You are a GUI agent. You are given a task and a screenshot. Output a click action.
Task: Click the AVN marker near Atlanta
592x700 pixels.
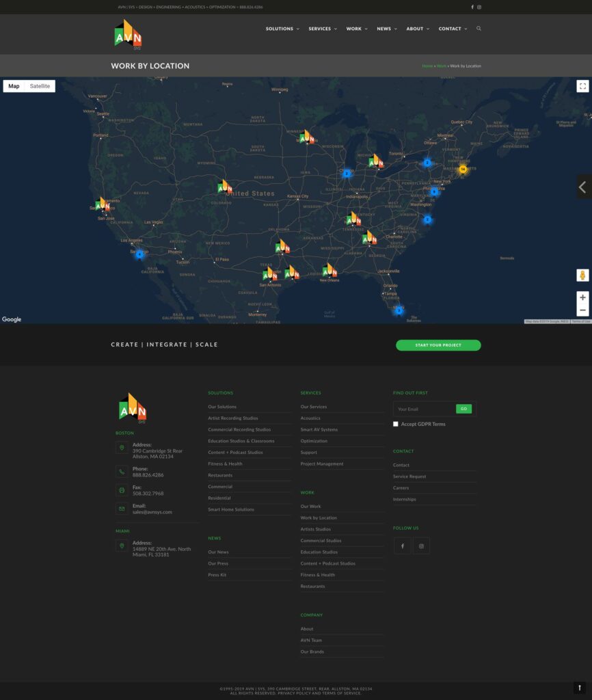[369, 237]
